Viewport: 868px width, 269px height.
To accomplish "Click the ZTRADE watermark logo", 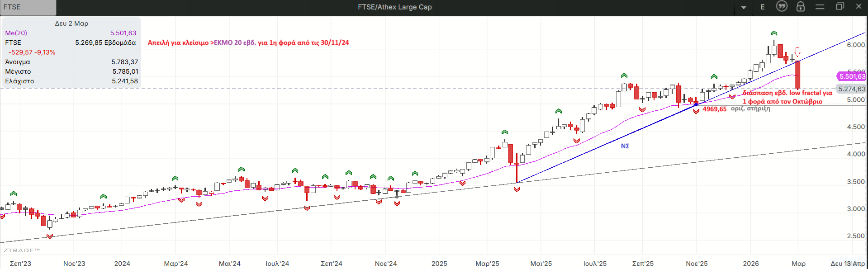I will click(21, 250).
